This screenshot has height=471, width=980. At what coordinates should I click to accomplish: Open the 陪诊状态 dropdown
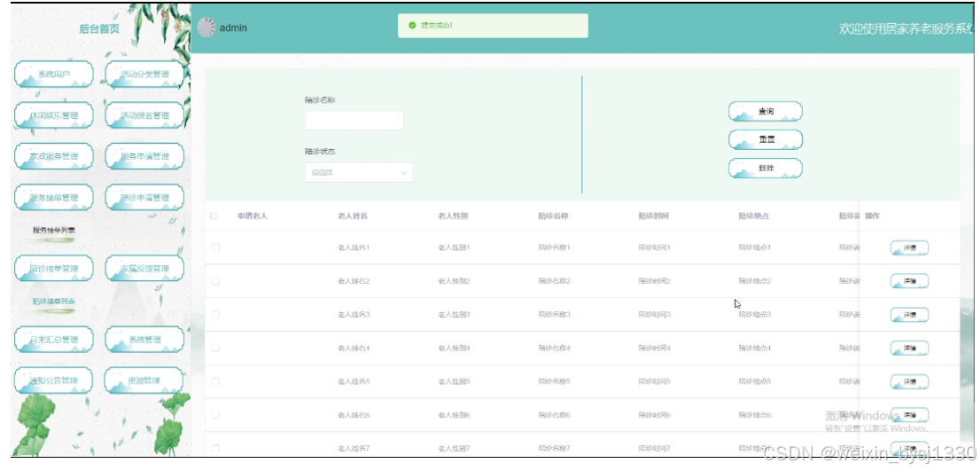click(x=359, y=173)
